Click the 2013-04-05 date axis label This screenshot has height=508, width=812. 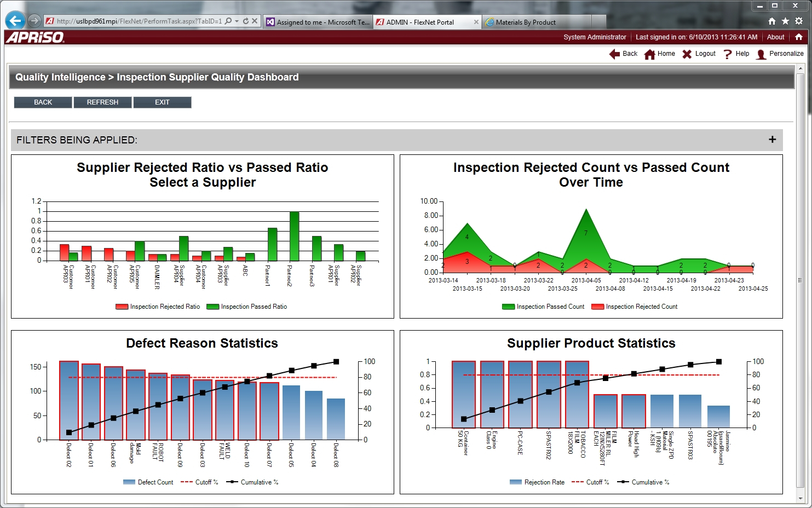[586, 280]
